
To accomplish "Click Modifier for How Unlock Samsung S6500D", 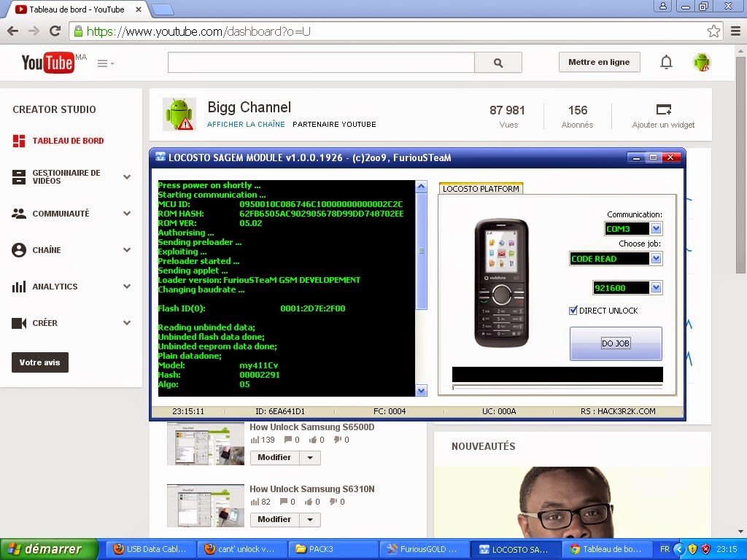I will [274, 458].
